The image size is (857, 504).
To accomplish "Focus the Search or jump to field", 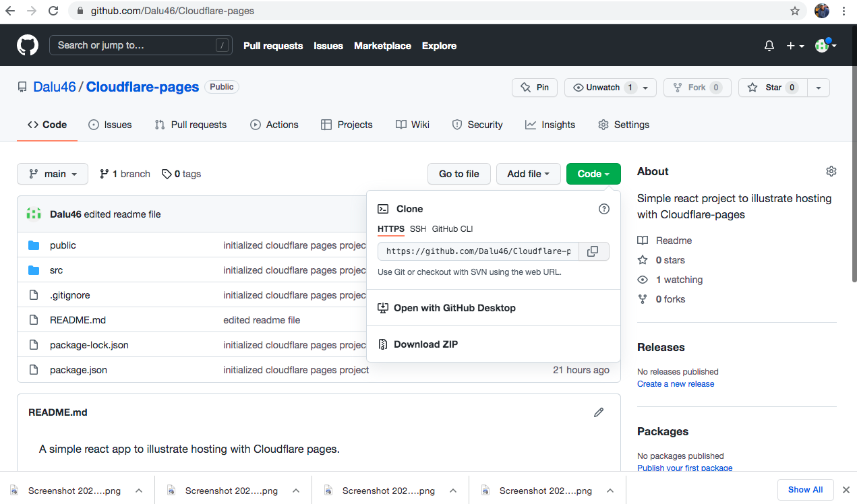I will pos(141,45).
